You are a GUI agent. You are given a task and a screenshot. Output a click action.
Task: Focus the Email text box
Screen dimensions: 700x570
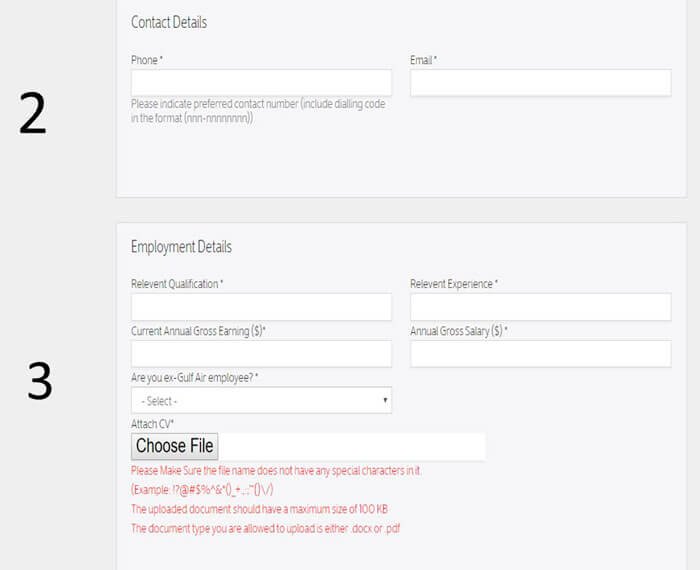pyautogui.click(x=540, y=82)
